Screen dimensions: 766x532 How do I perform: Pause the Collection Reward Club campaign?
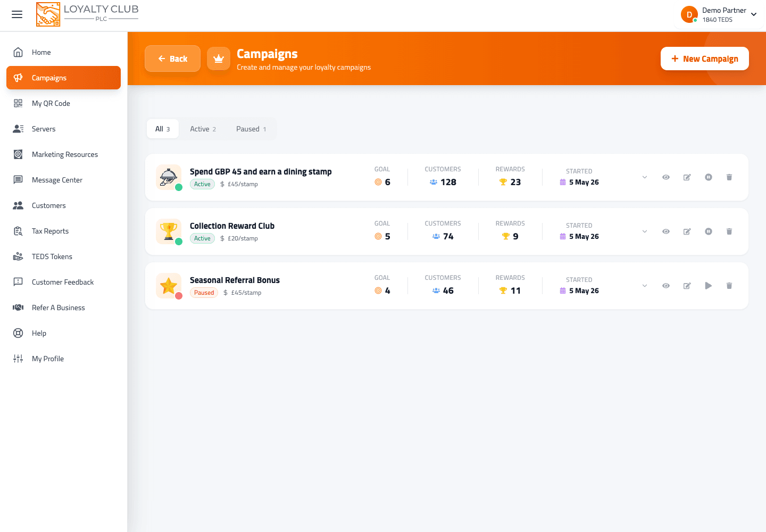tap(709, 231)
